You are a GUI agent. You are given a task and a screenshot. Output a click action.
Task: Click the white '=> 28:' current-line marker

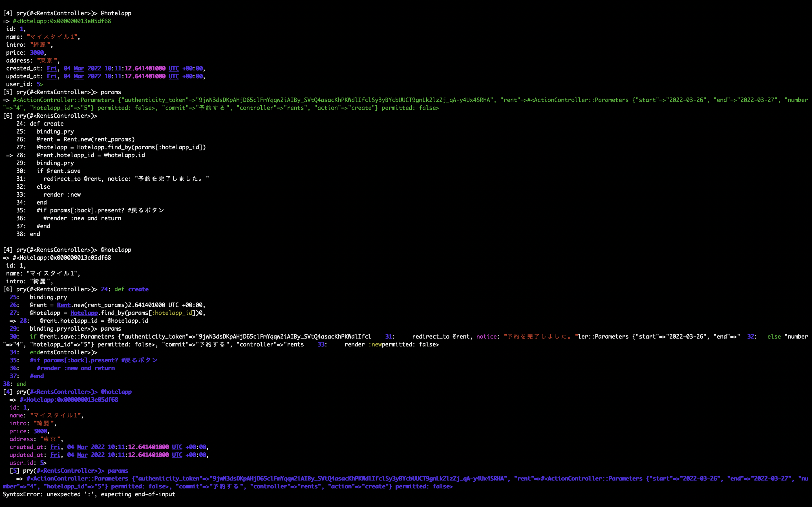pos(16,155)
